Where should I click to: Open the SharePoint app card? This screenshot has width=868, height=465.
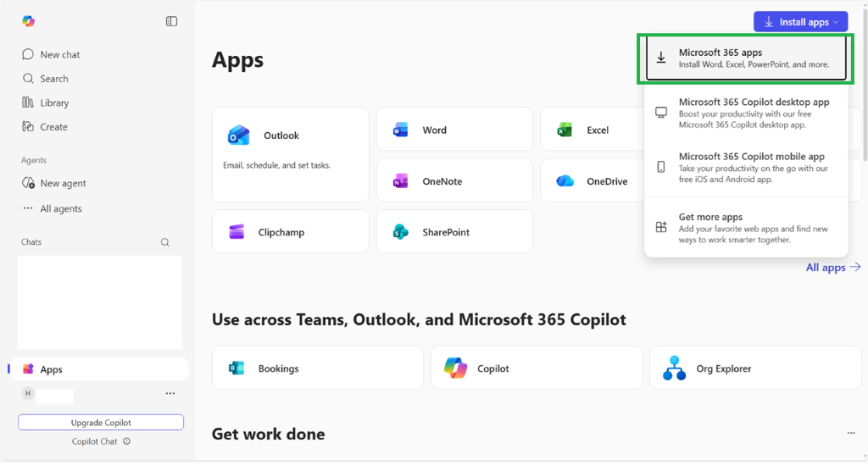click(454, 231)
